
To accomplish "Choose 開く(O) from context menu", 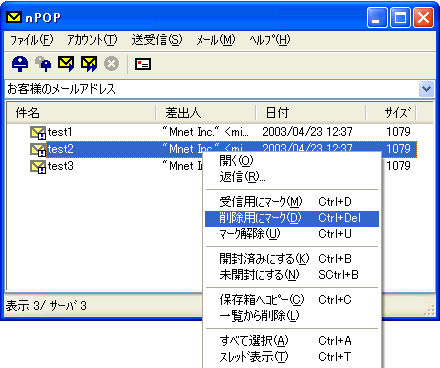I will (x=292, y=161).
